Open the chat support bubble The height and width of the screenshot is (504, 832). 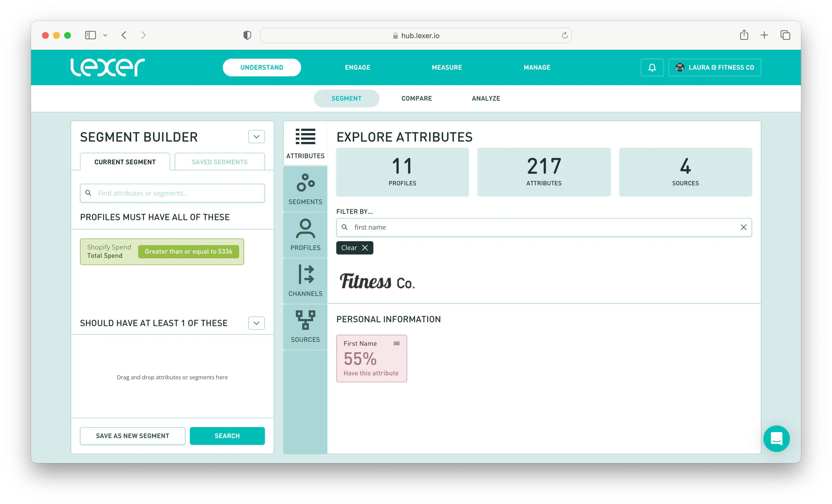coord(776,438)
